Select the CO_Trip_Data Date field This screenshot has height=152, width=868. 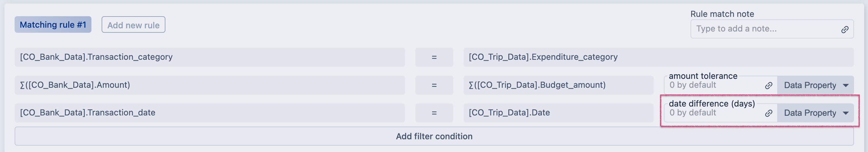(x=558, y=113)
